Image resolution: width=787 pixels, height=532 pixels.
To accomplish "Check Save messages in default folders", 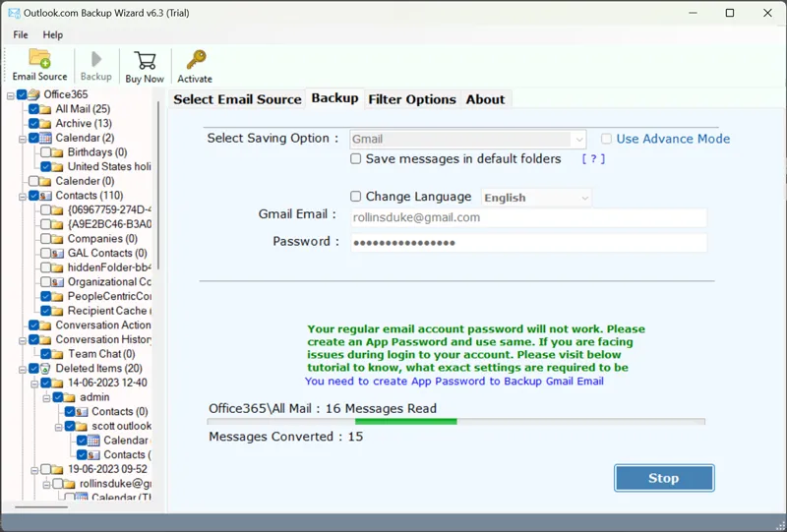I will coord(356,158).
